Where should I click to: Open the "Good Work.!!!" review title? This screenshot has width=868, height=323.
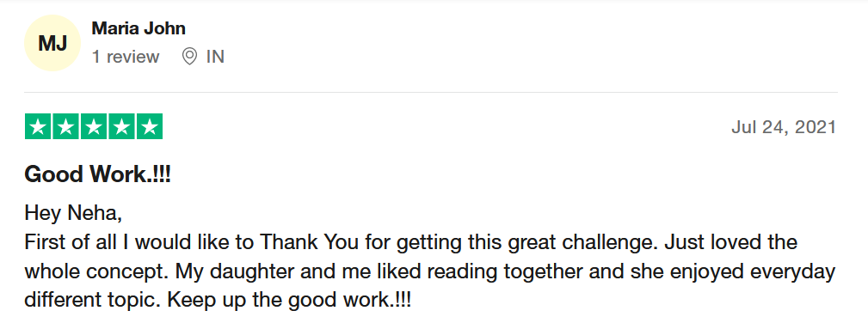(98, 174)
